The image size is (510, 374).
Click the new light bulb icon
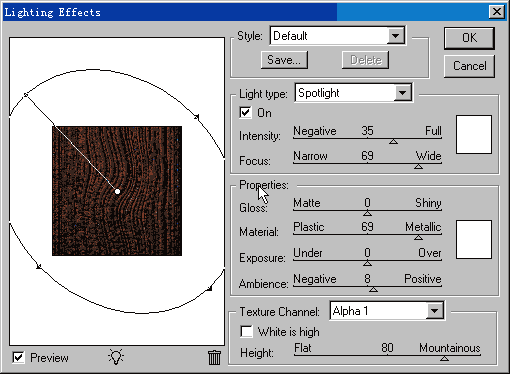[x=116, y=357]
